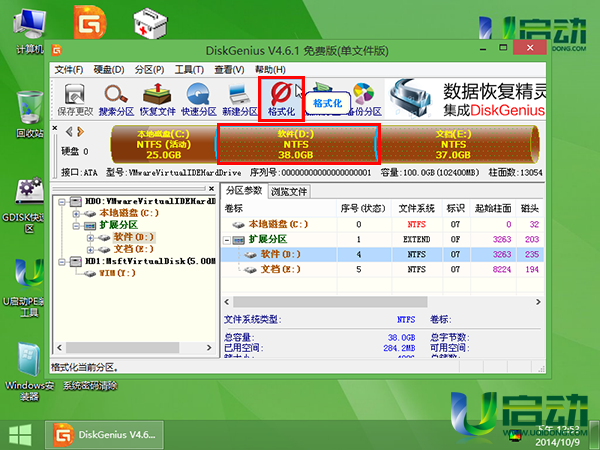This screenshot has height=450, width=600.
Task: Open the 分区(P) menu
Action: 149,70
